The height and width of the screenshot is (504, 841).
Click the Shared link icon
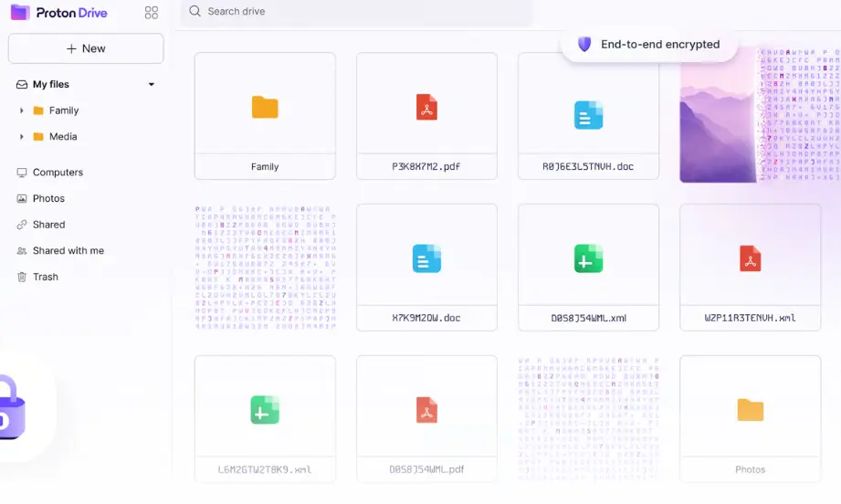tap(21, 225)
